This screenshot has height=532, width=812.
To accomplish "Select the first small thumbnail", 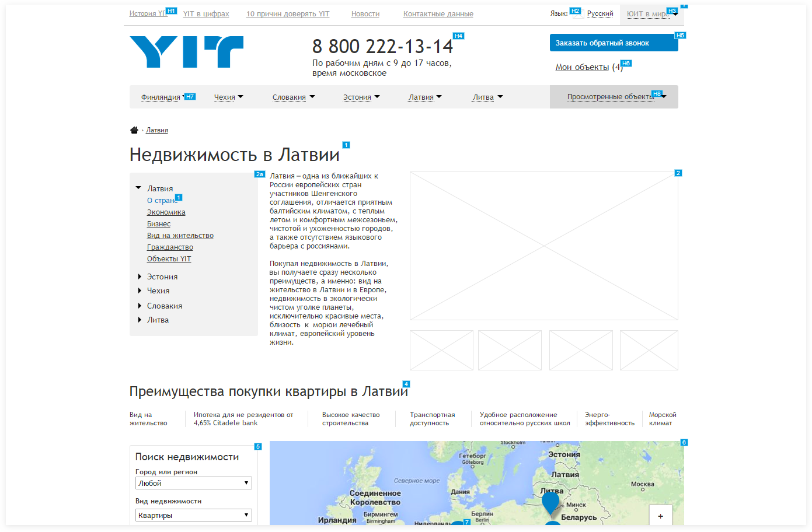I will 441,350.
